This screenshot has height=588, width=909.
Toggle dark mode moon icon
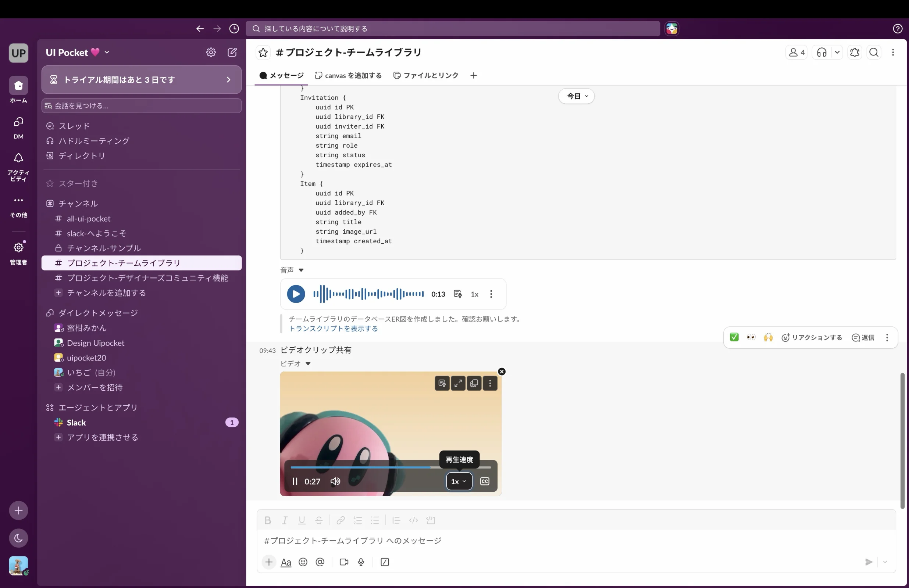[x=18, y=538]
